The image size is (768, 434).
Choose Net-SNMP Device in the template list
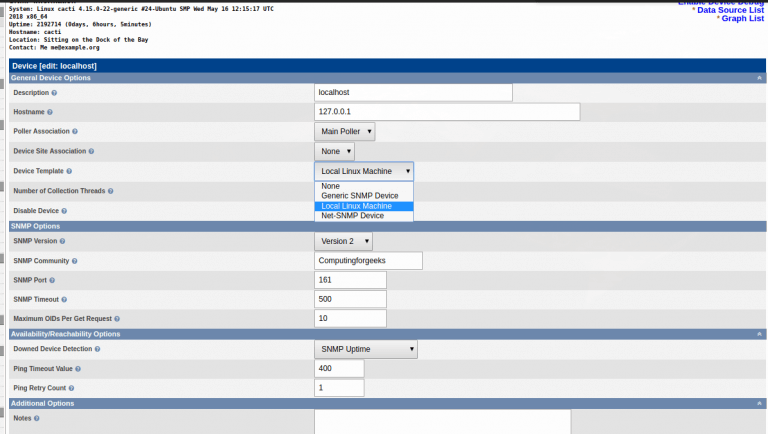352,215
